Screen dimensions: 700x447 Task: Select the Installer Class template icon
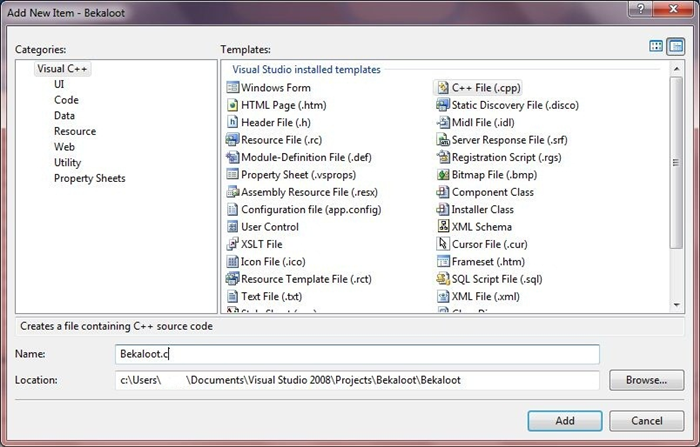click(443, 209)
